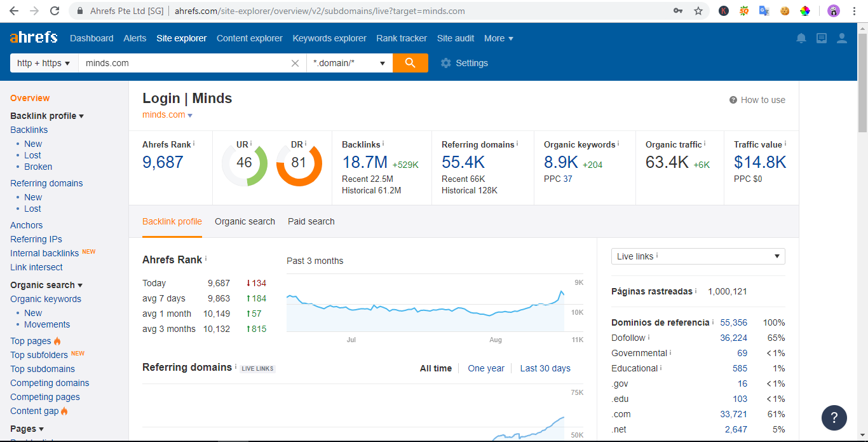Collapse the Backlink profile section chevron

point(81,116)
